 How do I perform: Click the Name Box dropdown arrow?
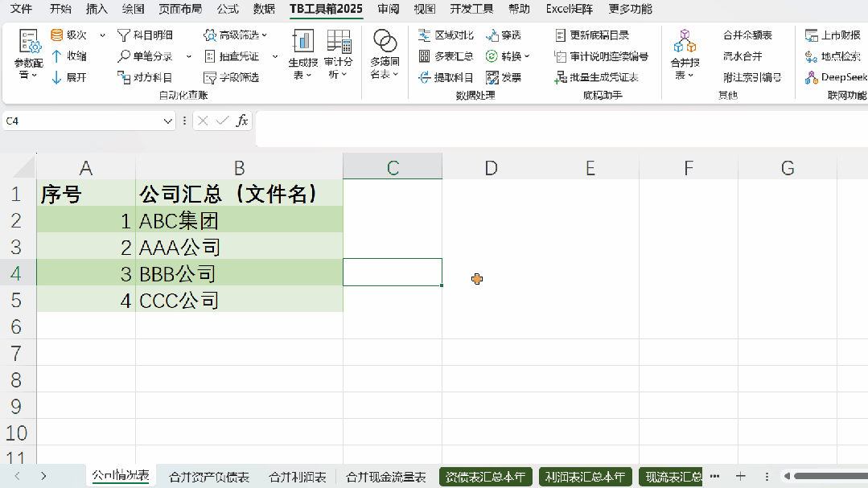click(168, 121)
